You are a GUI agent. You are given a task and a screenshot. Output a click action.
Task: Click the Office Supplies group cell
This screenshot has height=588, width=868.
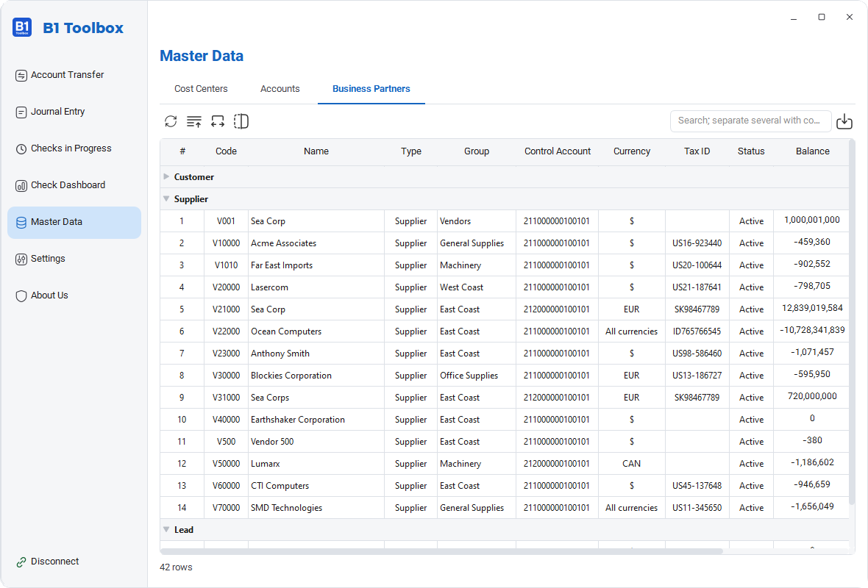coord(477,376)
